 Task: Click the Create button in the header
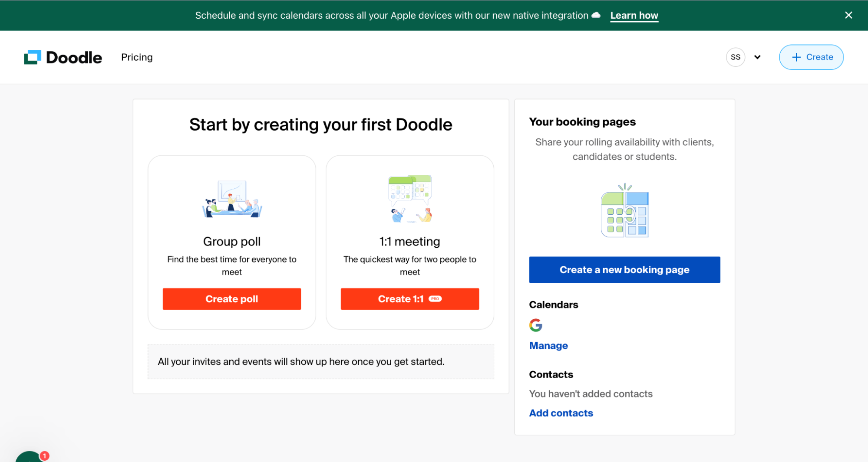pos(811,57)
